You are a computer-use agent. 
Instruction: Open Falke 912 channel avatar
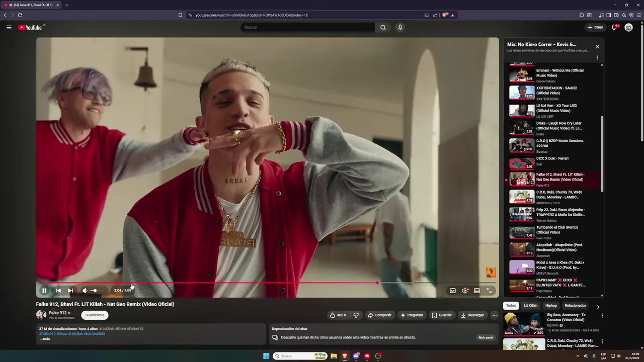tap(41, 315)
